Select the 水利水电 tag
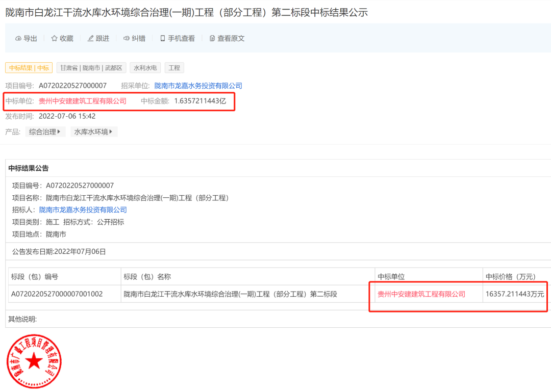The height and width of the screenshot is (392, 551). point(145,68)
